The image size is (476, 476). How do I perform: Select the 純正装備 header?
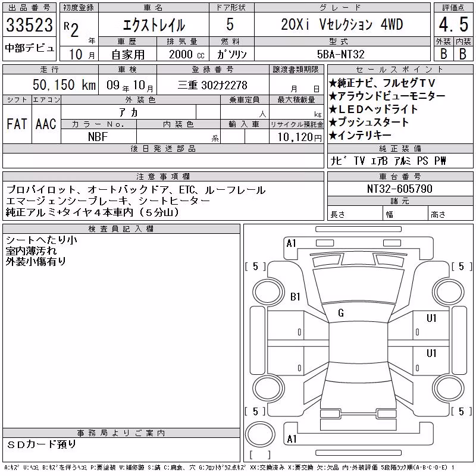click(x=400, y=148)
